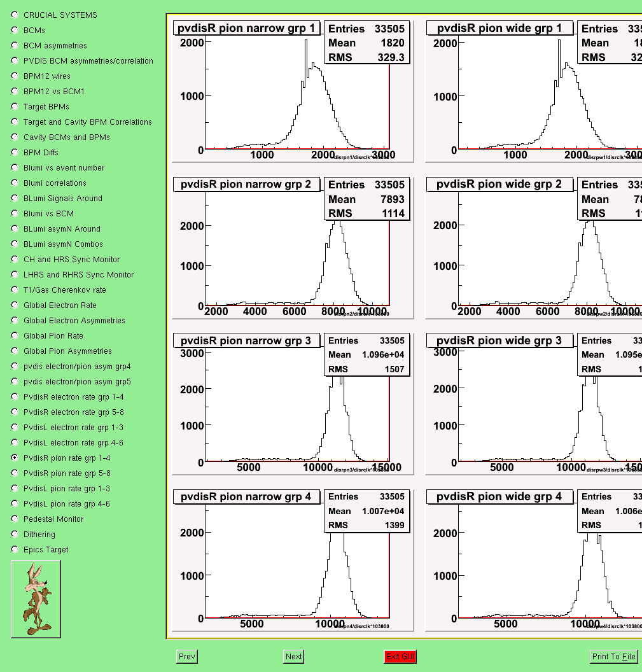Choose BCM asymmetries page

click(x=15, y=45)
